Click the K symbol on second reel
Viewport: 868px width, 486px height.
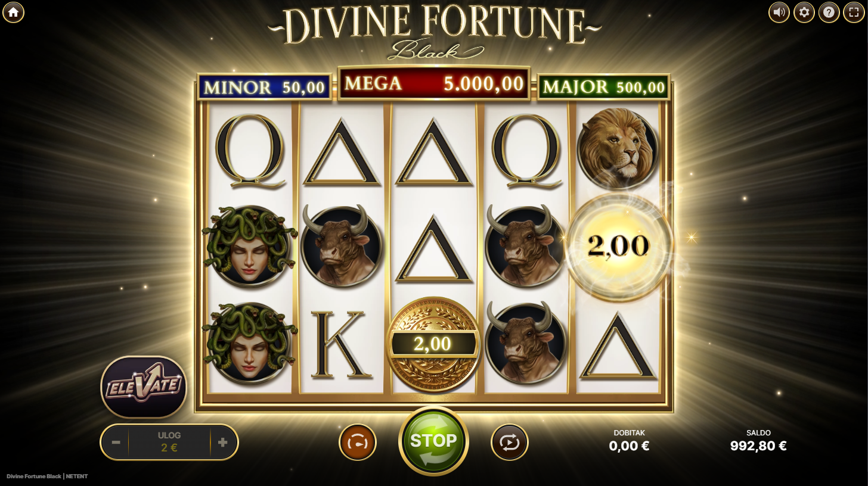342,344
